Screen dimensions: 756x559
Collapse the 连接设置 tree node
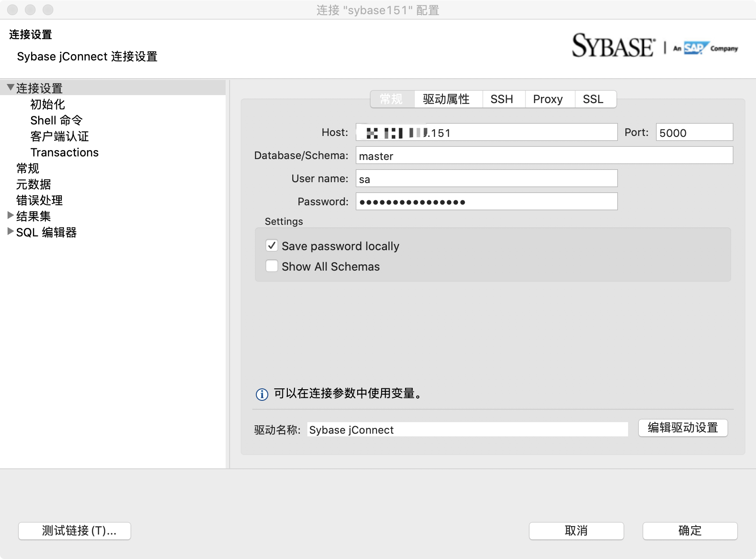click(10, 88)
